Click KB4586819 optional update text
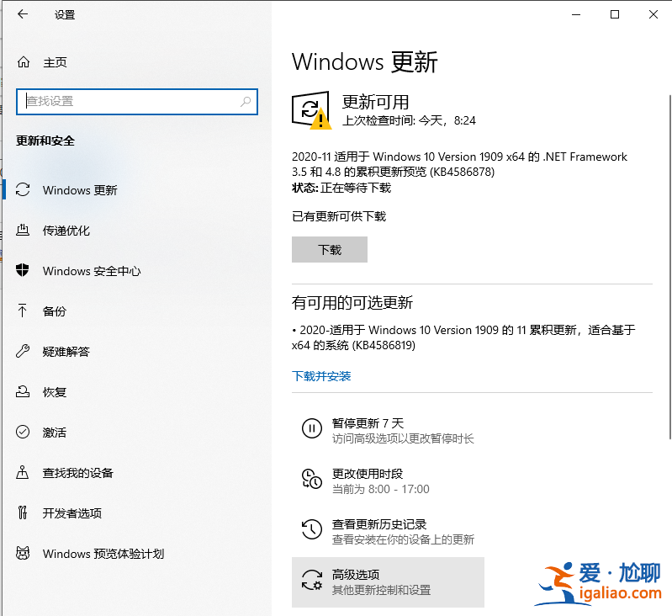Viewport: 672px width, 616px height. pos(463,337)
